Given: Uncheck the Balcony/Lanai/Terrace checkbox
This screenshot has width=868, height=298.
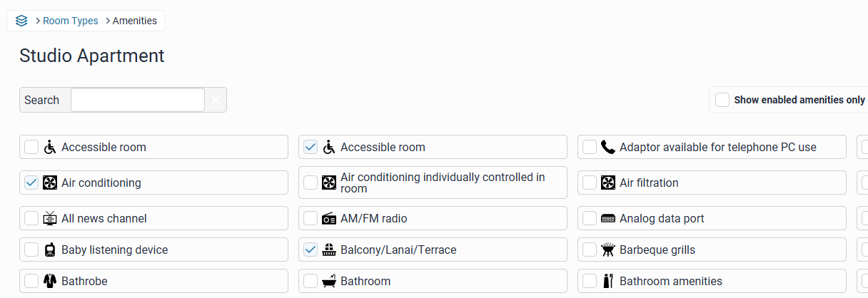Looking at the screenshot, I should point(311,250).
